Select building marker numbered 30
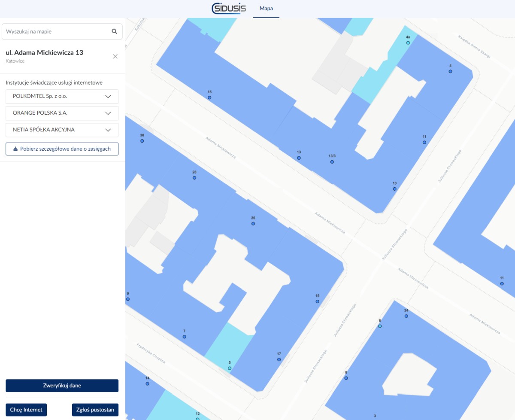515x420 pixels. (x=142, y=141)
